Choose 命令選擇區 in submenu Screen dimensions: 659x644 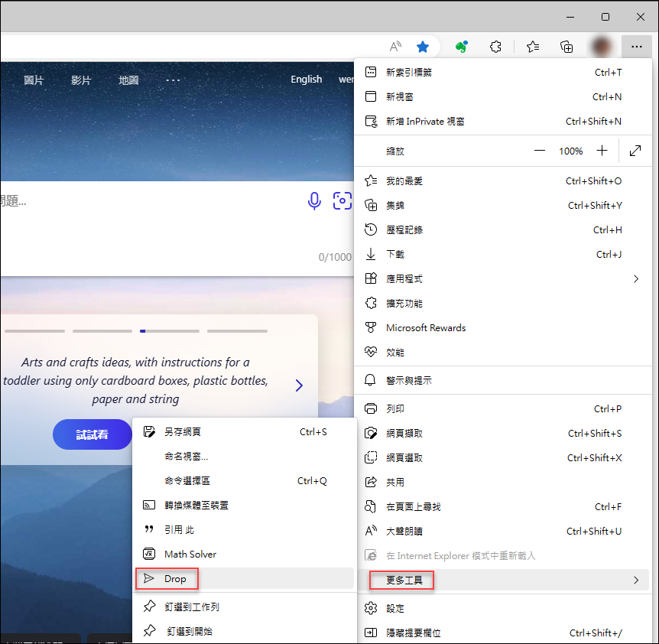point(244,480)
